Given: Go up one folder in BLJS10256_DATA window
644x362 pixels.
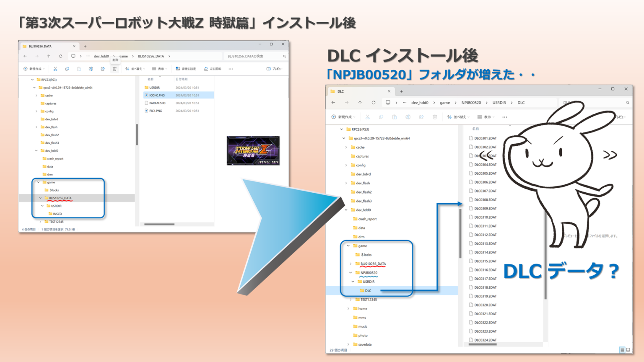Looking at the screenshot, I should pos(49,56).
